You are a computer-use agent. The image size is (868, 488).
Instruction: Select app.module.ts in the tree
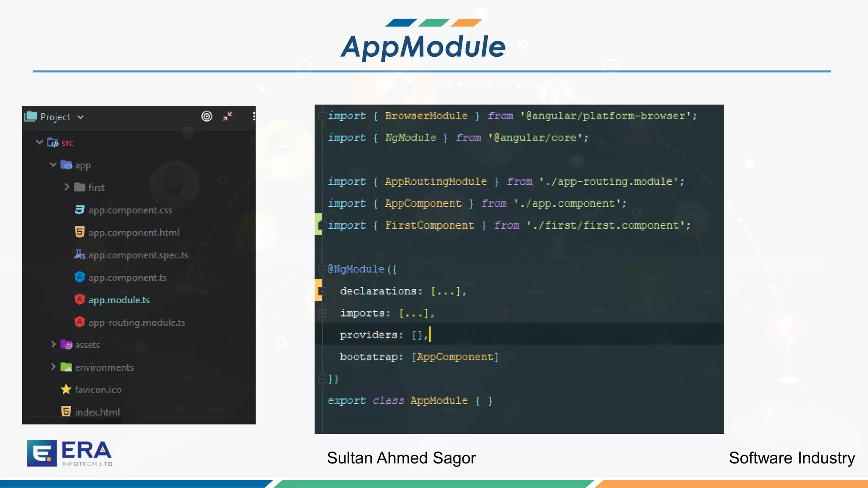click(x=119, y=300)
